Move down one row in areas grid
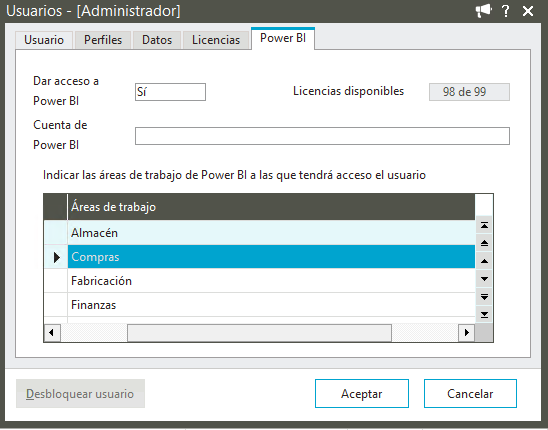 point(484,279)
